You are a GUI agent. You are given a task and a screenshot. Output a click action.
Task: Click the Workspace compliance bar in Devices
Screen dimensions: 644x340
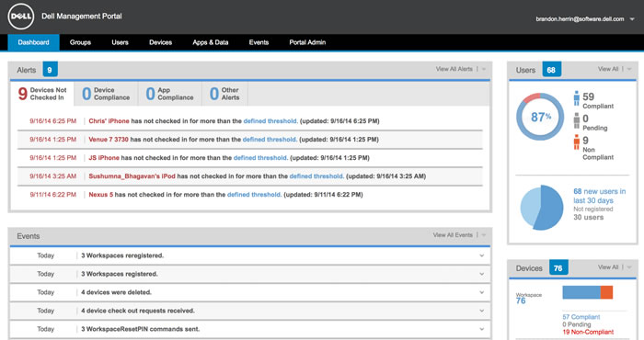(588, 292)
